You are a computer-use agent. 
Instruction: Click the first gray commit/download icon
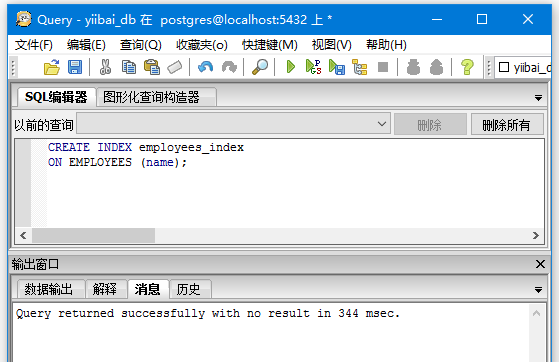click(x=413, y=67)
